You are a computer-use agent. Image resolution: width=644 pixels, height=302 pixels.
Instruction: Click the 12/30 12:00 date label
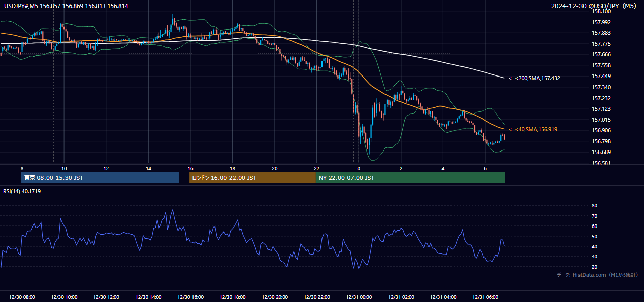(x=106, y=297)
